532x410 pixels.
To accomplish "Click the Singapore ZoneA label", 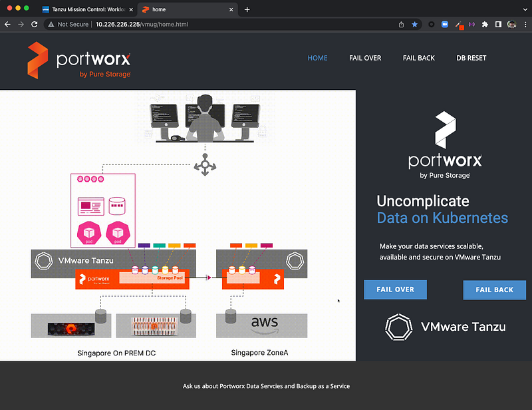I will (x=259, y=353).
